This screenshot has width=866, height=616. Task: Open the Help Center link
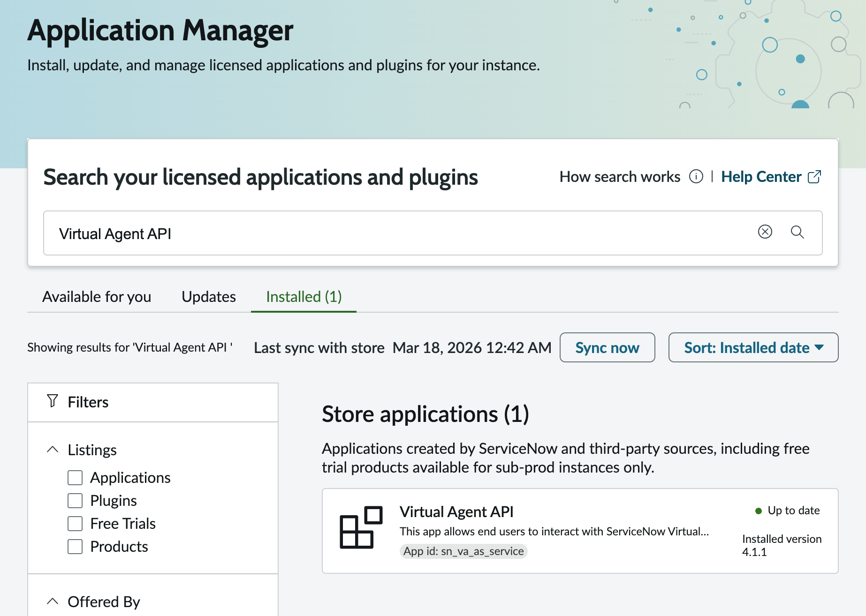(761, 177)
